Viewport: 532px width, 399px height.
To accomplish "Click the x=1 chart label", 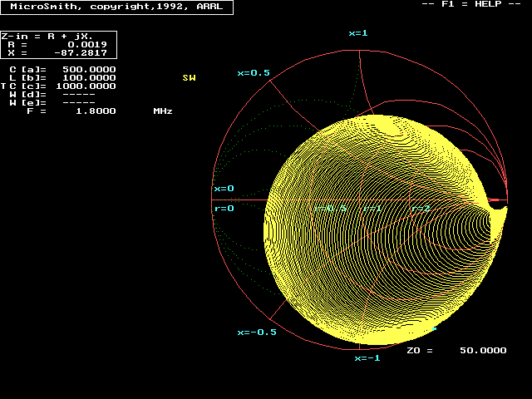I will pyautogui.click(x=358, y=33).
